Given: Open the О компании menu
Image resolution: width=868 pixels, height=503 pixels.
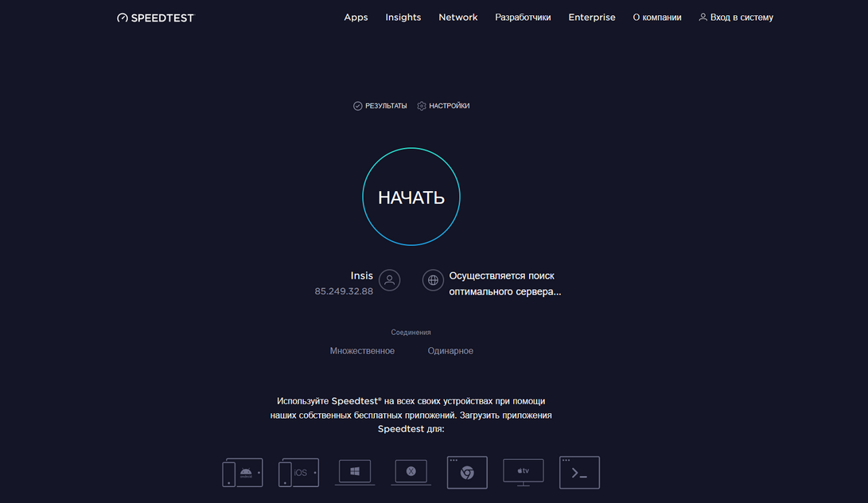Looking at the screenshot, I should coord(657,18).
